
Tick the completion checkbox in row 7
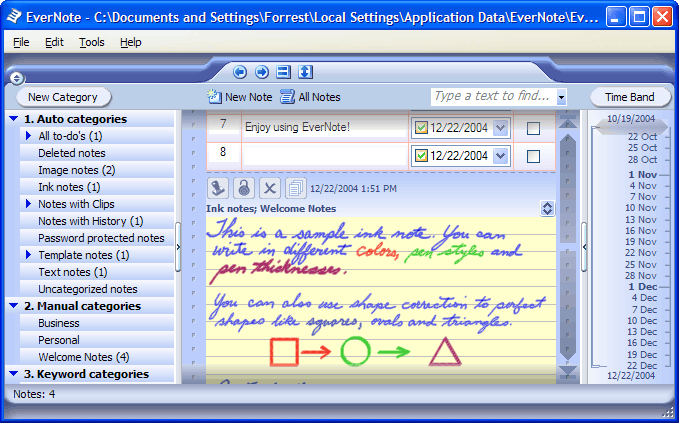533,128
